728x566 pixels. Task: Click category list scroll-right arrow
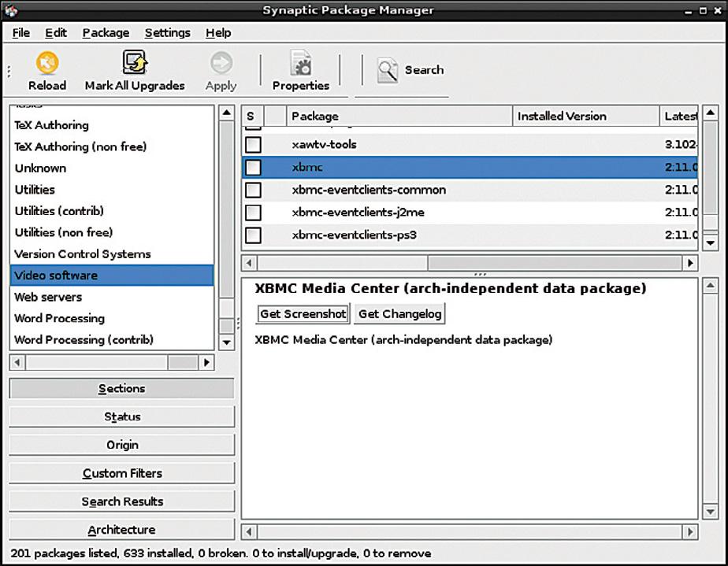[206, 362]
